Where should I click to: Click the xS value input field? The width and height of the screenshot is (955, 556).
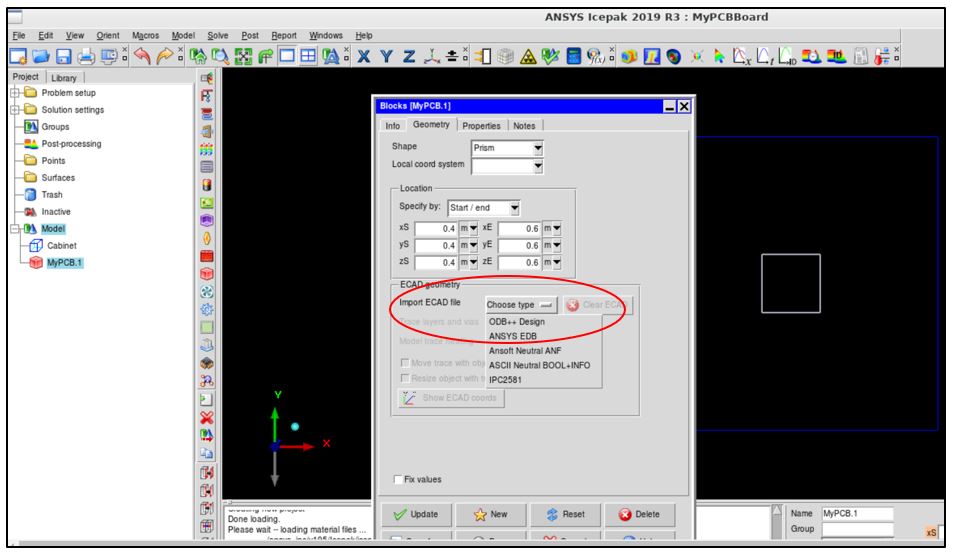(436, 228)
